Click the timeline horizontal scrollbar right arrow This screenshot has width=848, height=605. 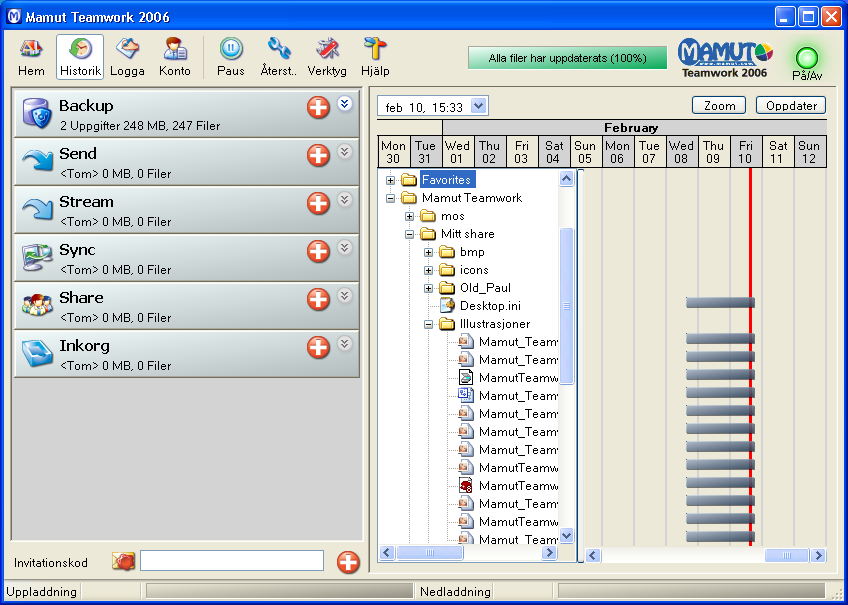(x=818, y=555)
